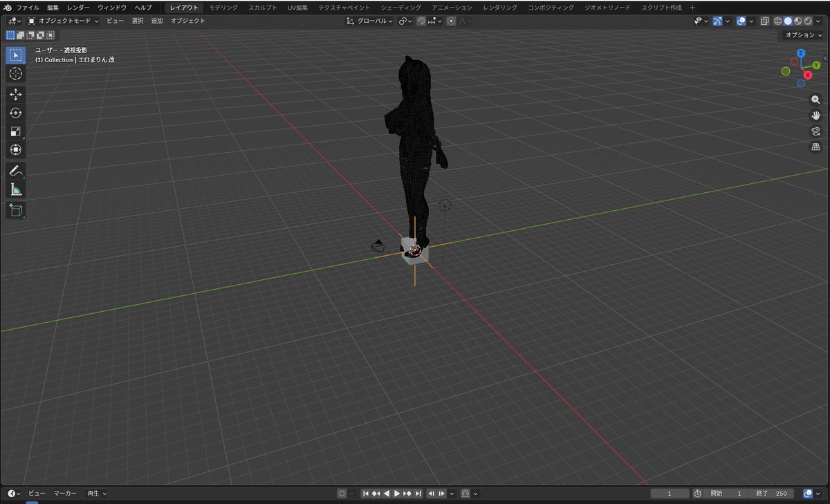
Task: Open グローバル transform orientation dropdown
Action: pos(369,21)
